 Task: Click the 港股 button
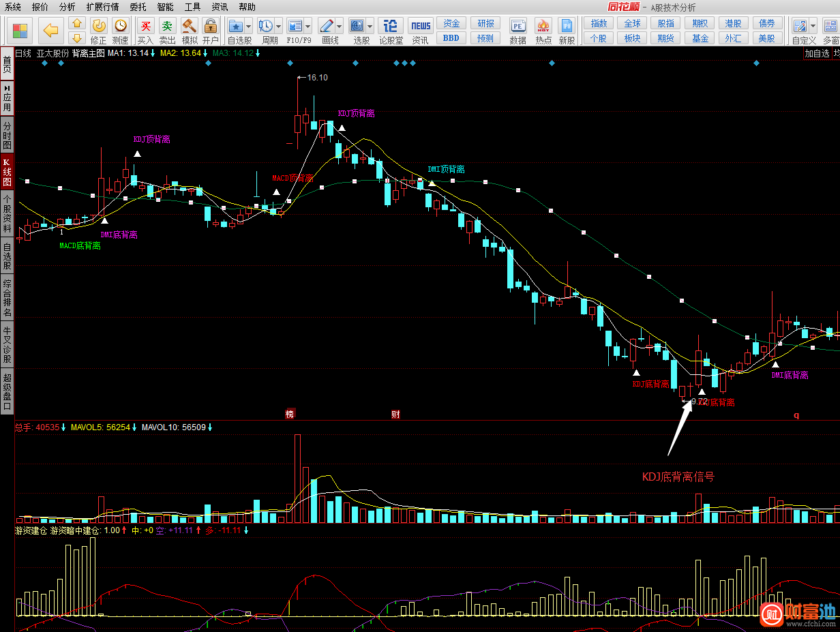pyautogui.click(x=734, y=23)
